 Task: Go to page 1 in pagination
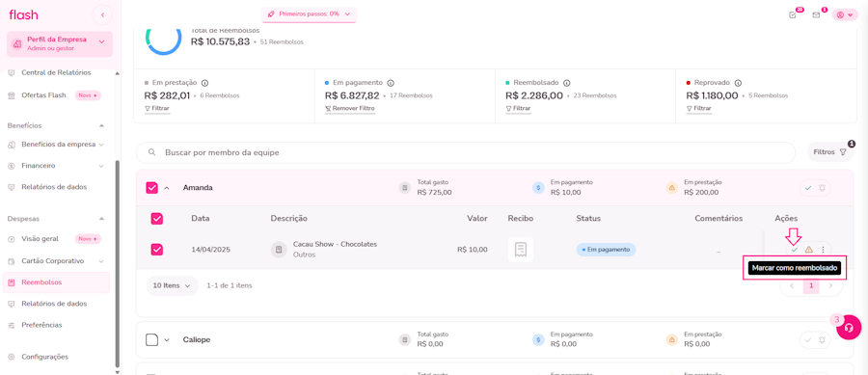pos(811,286)
